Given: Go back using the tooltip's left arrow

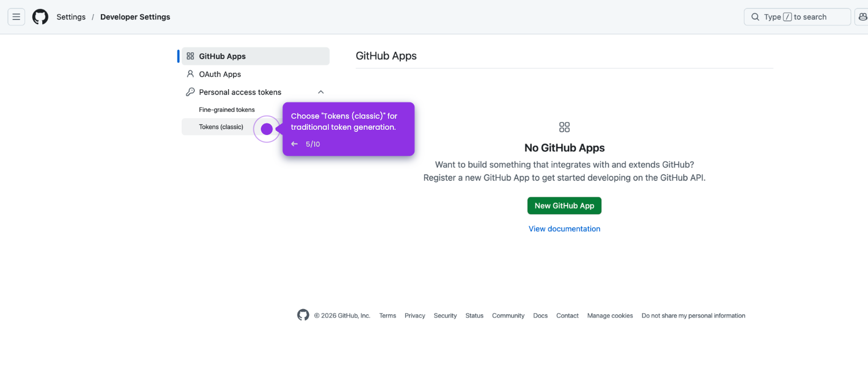Looking at the screenshot, I should pyautogui.click(x=295, y=144).
